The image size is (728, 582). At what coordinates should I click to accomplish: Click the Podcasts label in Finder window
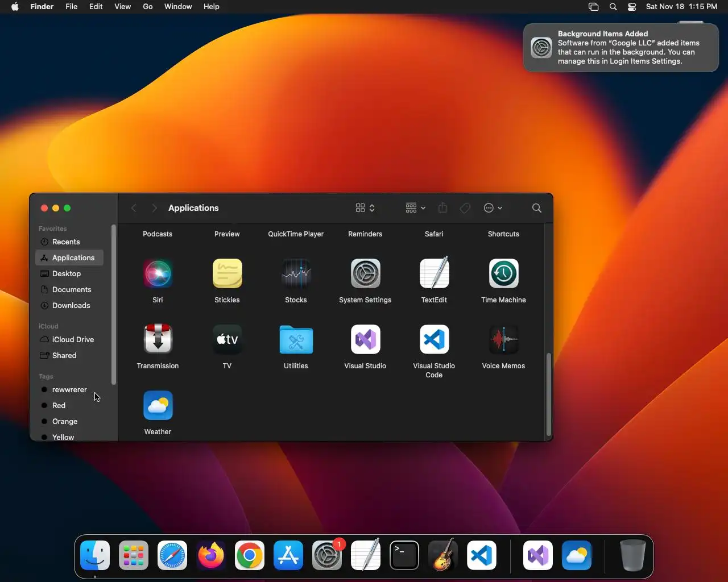tap(158, 234)
